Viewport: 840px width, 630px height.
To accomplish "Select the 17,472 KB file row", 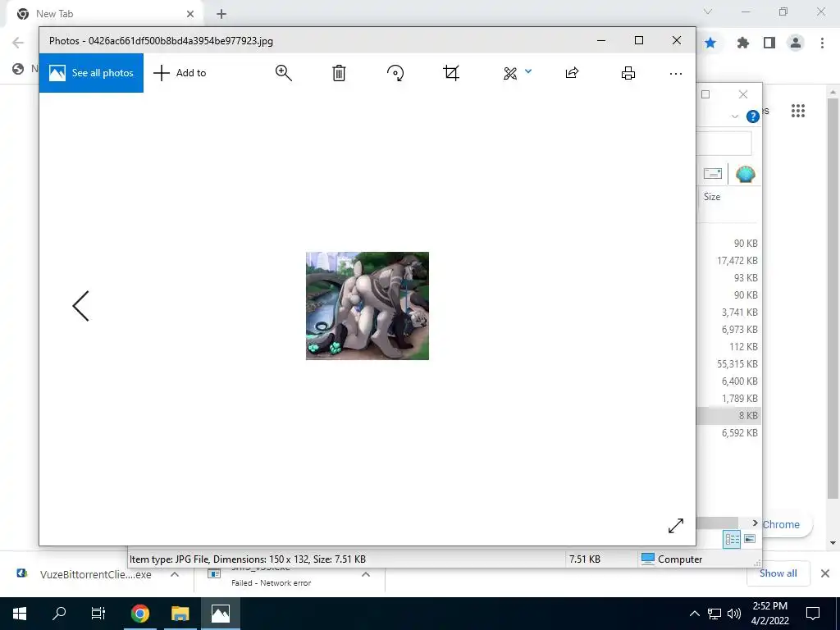I will (x=728, y=260).
